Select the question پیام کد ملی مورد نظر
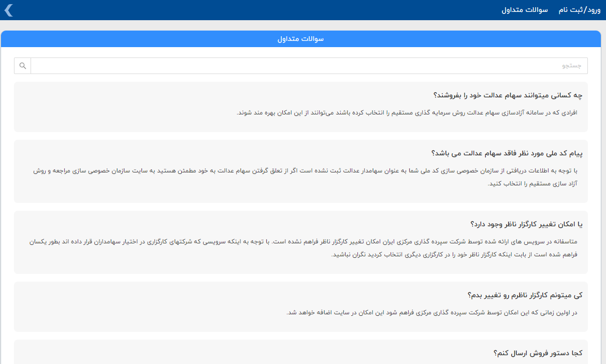Image resolution: width=606 pixels, height=364 pixels. (x=507, y=153)
